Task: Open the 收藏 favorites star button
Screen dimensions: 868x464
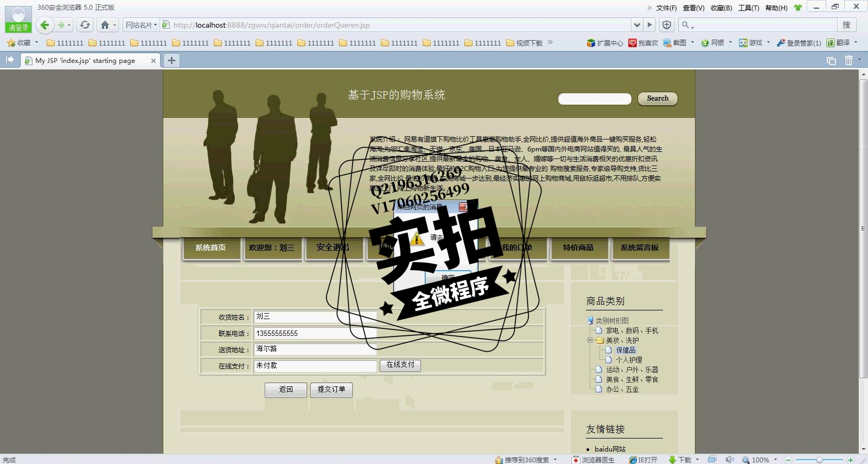Action: point(19,43)
